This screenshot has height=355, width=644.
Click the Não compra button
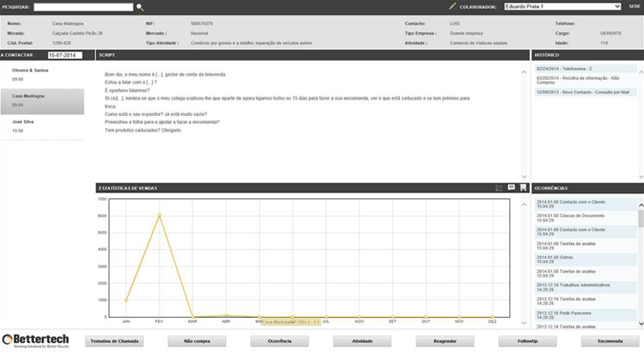[x=195, y=341]
